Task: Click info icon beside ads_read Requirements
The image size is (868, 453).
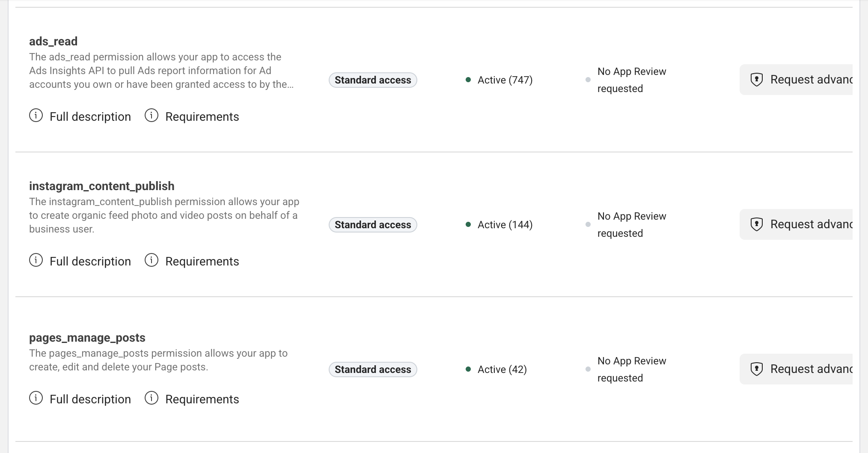Action: tap(152, 116)
